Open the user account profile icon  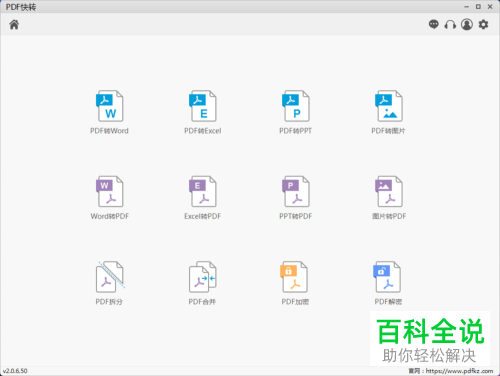pyautogui.click(x=467, y=24)
